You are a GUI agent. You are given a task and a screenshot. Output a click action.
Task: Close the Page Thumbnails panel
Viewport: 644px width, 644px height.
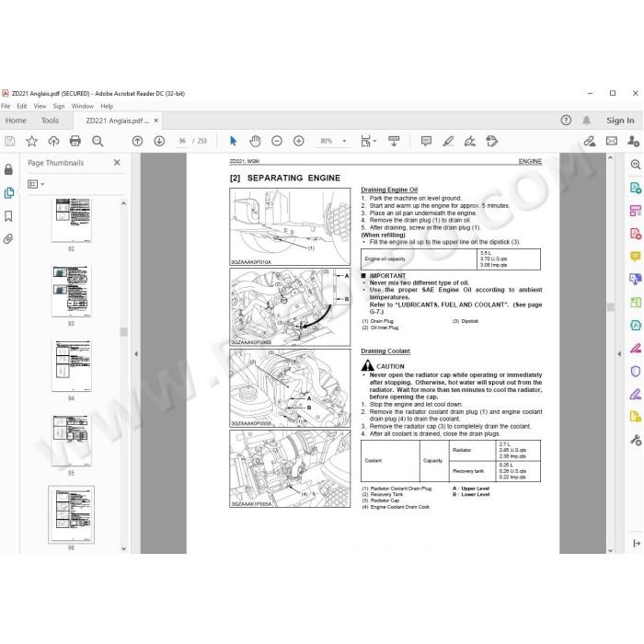[117, 163]
